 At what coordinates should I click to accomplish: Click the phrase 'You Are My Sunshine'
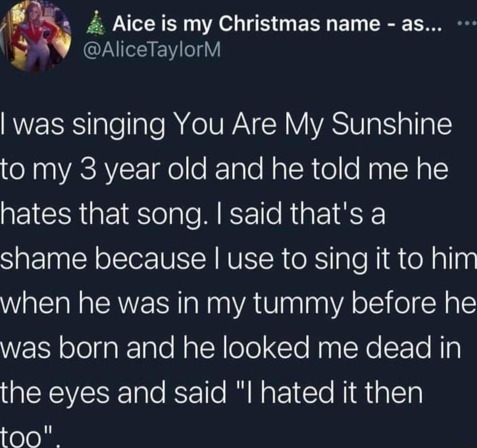point(312,124)
